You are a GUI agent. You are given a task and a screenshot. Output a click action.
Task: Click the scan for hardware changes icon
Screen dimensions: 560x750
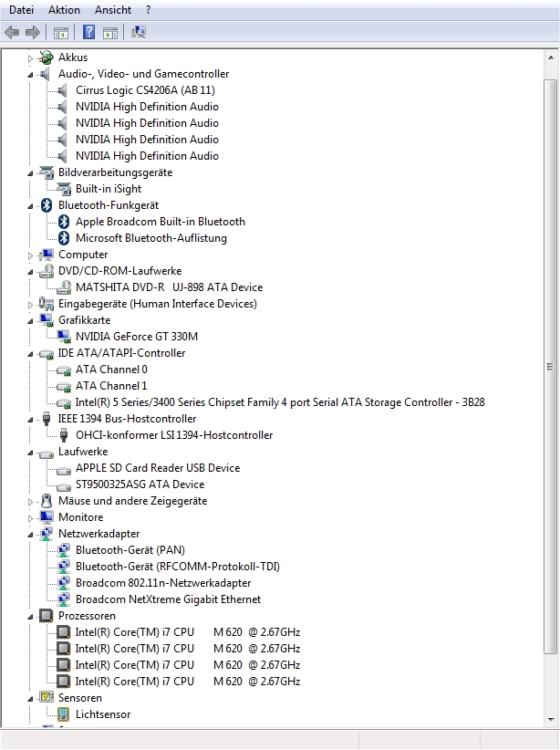138,32
